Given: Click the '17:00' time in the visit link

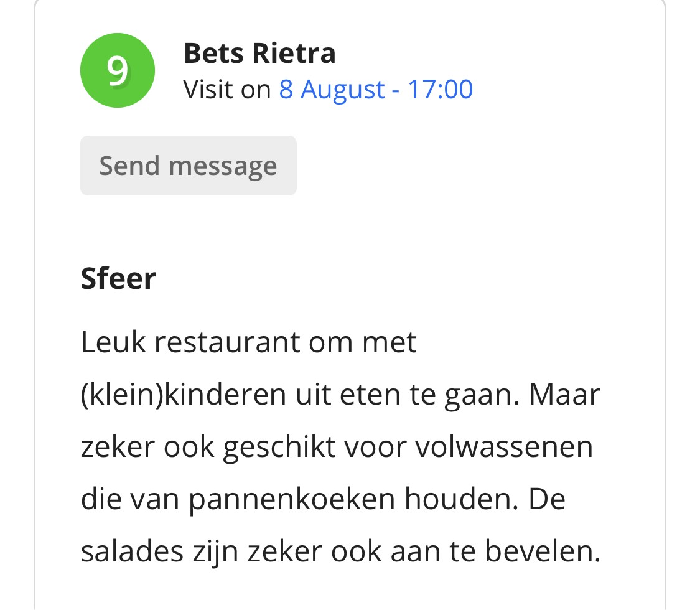Looking at the screenshot, I should [440, 89].
